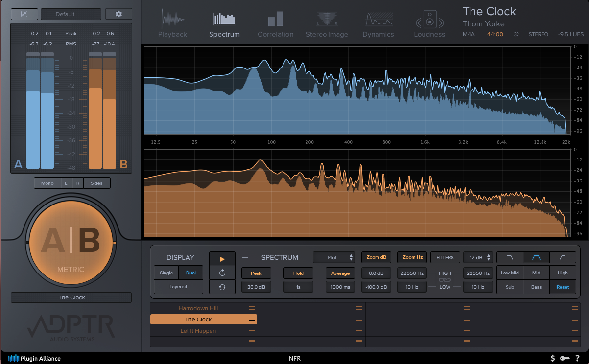This screenshot has width=589, height=364.
Task: Click the FILTERS button
Action: (445, 257)
